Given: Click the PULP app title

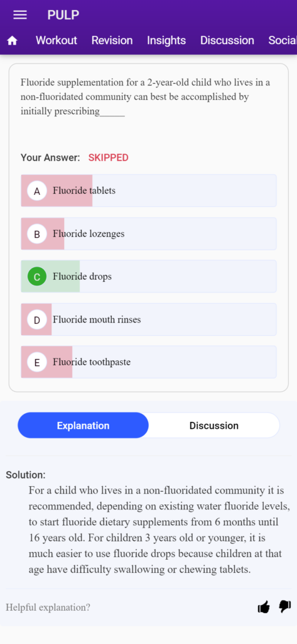Looking at the screenshot, I should pos(63,15).
